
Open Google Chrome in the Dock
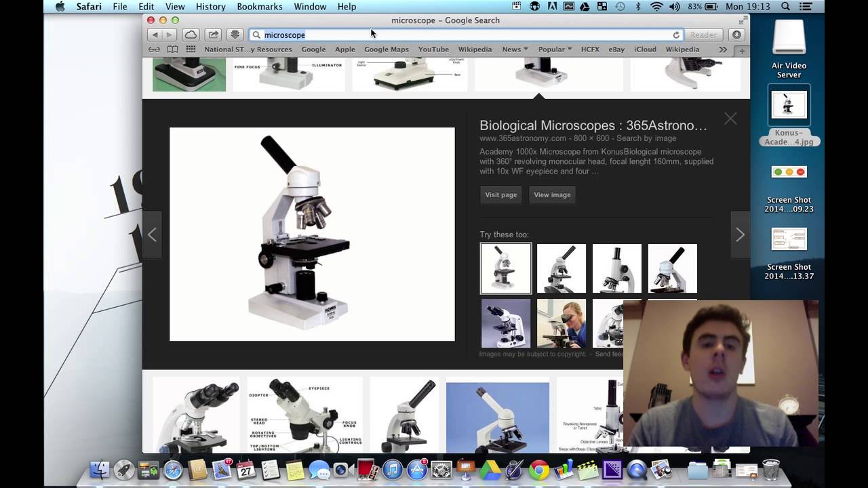539,469
